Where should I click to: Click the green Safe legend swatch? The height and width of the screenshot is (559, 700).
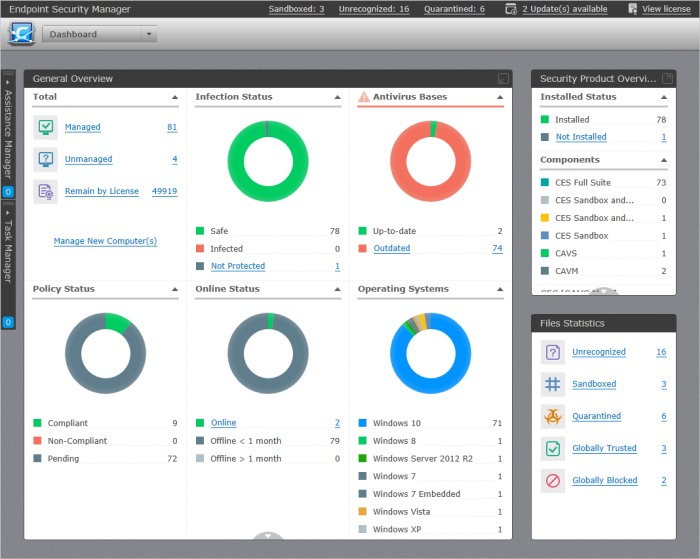click(200, 231)
